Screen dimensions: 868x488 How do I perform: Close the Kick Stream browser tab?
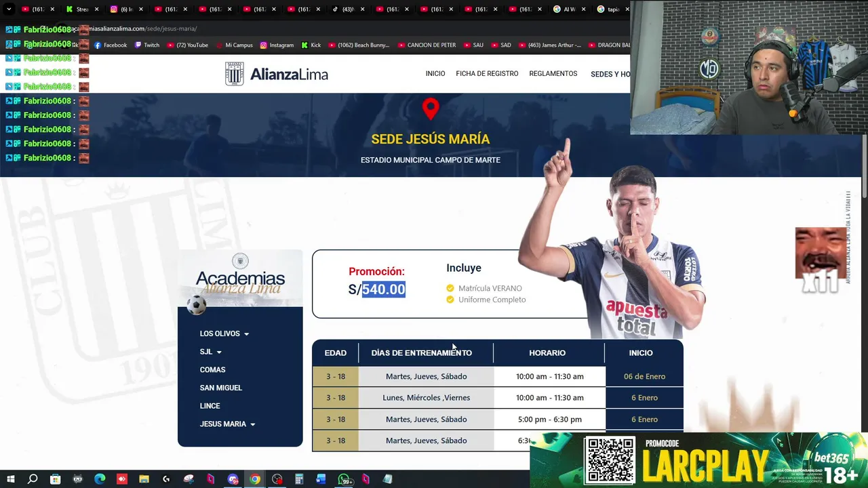(96, 9)
